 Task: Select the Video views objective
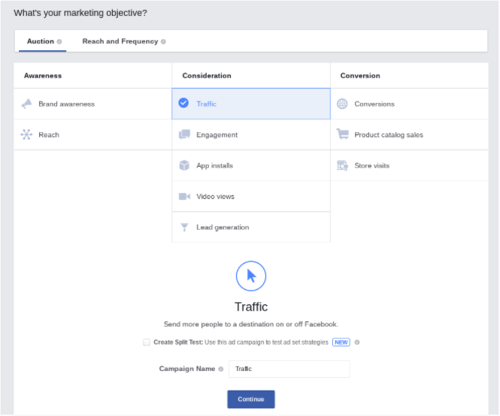pos(251,196)
